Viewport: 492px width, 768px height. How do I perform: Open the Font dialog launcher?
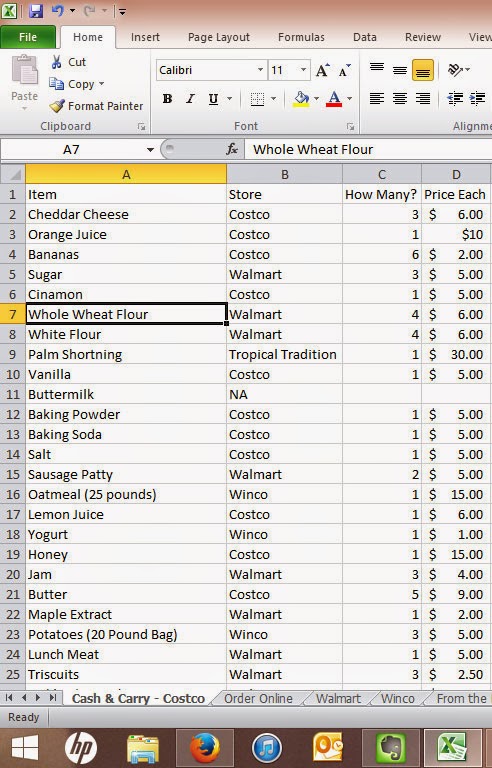tap(350, 127)
